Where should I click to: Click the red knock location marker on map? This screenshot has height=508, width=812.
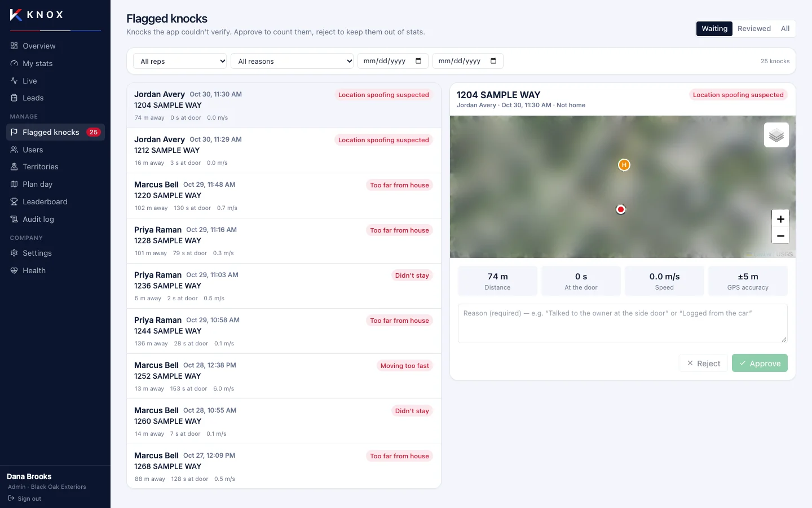pyautogui.click(x=621, y=209)
